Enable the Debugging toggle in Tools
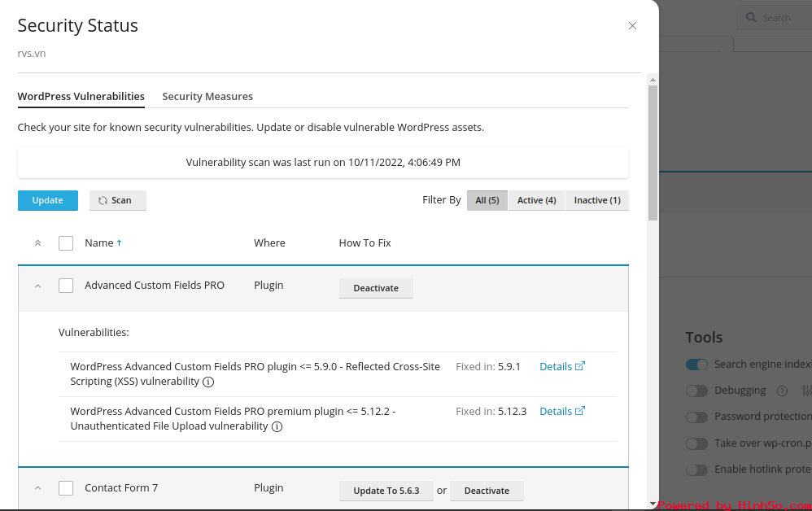Image resolution: width=812 pixels, height=511 pixels. [696, 391]
